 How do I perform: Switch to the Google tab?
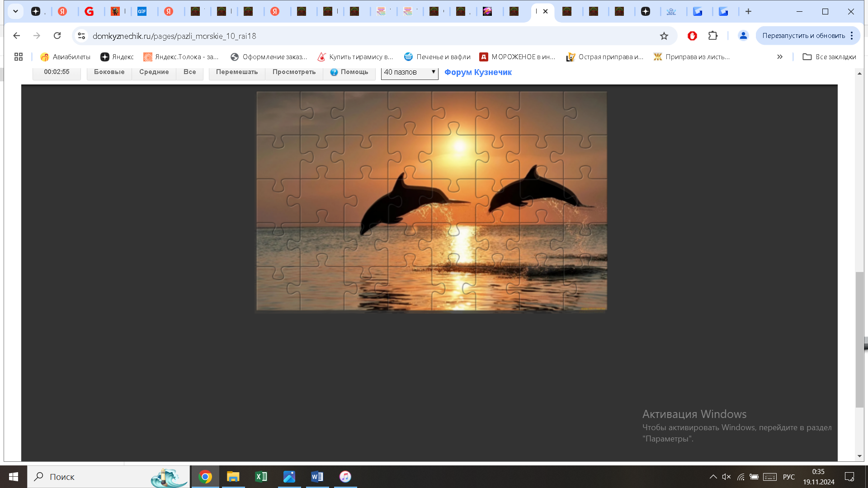point(89,11)
